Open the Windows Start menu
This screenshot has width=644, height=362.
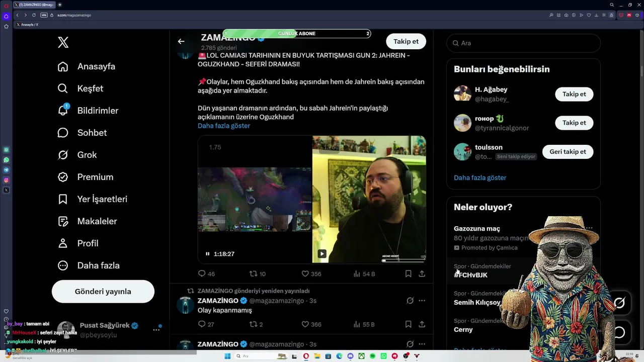pyautogui.click(x=227, y=356)
